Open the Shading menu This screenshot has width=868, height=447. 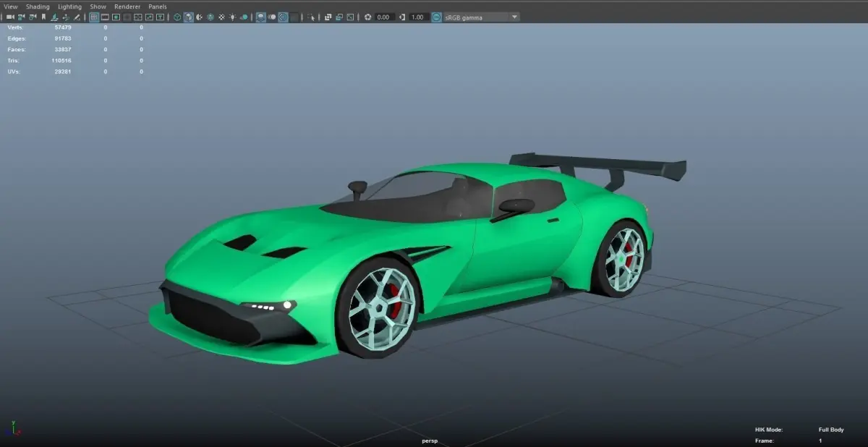tap(38, 7)
